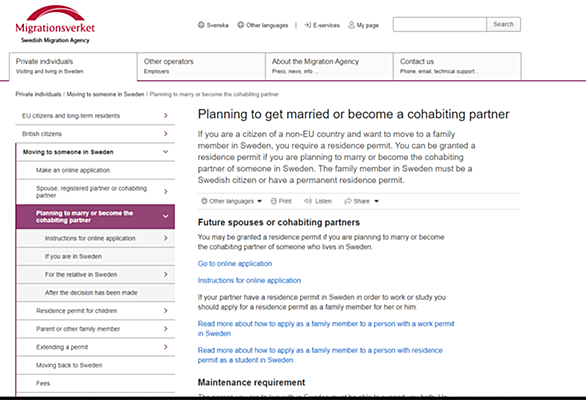Viewport: 586px width, 400px height.
Task: Collapse Planning to marry sidebar chevron
Action: click(166, 216)
